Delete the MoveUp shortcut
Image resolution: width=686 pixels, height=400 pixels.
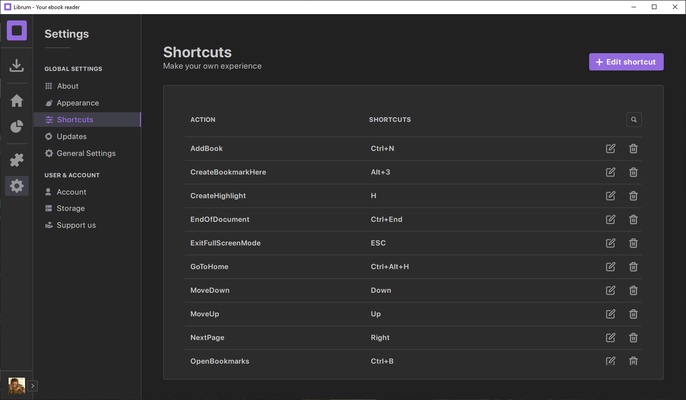pos(633,314)
